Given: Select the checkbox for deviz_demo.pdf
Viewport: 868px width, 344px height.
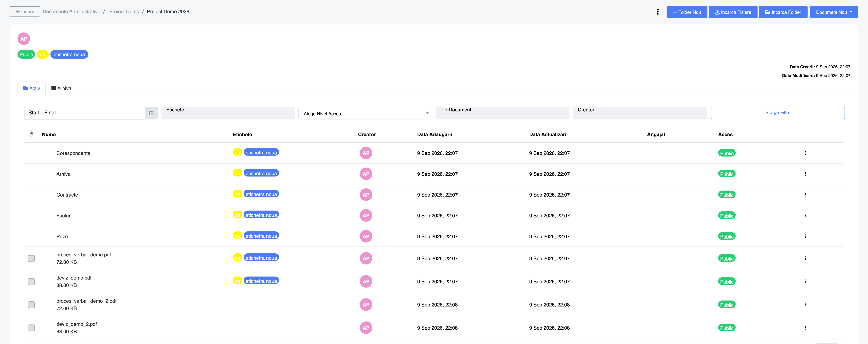Looking at the screenshot, I should coord(31,282).
